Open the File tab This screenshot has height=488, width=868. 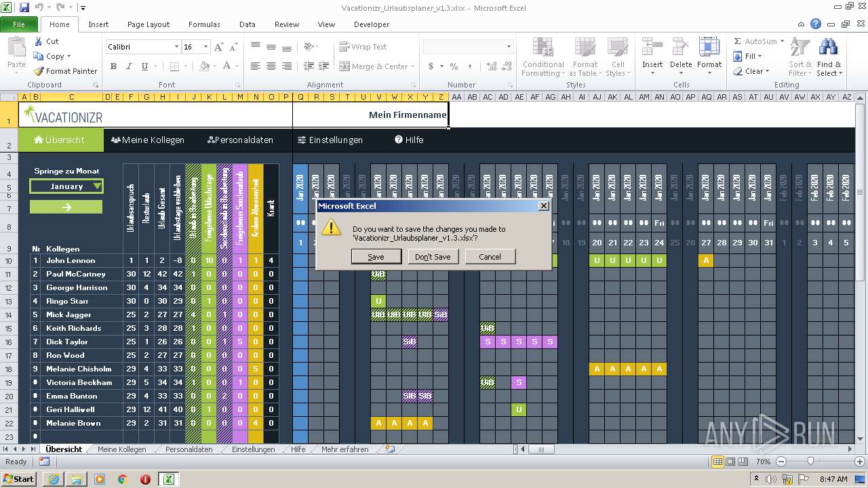coord(19,24)
